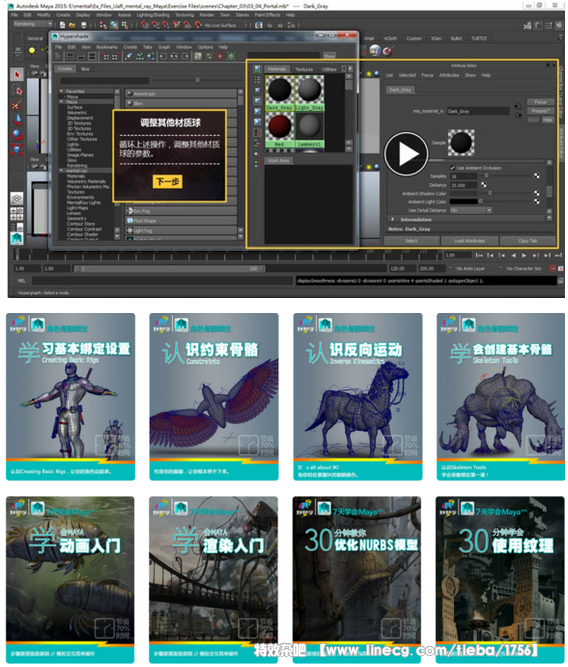
Task: Select the lambert1 material swatch
Action: click(x=309, y=130)
